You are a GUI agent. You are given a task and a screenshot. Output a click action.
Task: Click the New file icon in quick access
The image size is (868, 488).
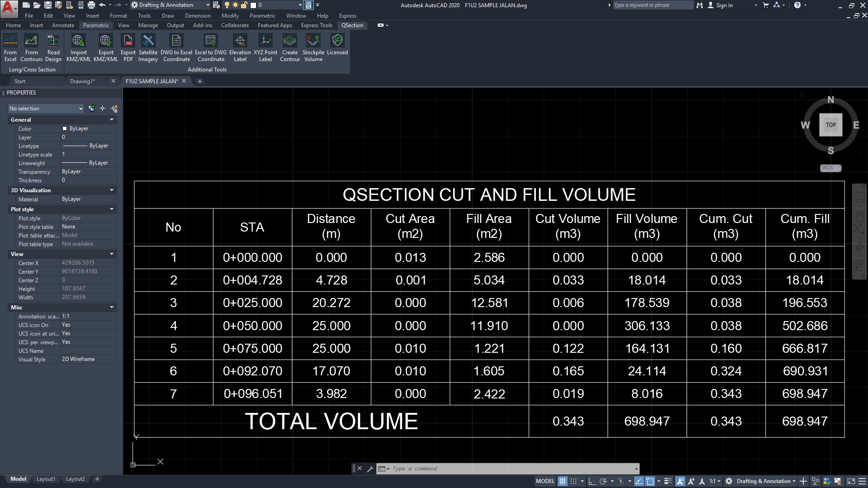(26, 5)
